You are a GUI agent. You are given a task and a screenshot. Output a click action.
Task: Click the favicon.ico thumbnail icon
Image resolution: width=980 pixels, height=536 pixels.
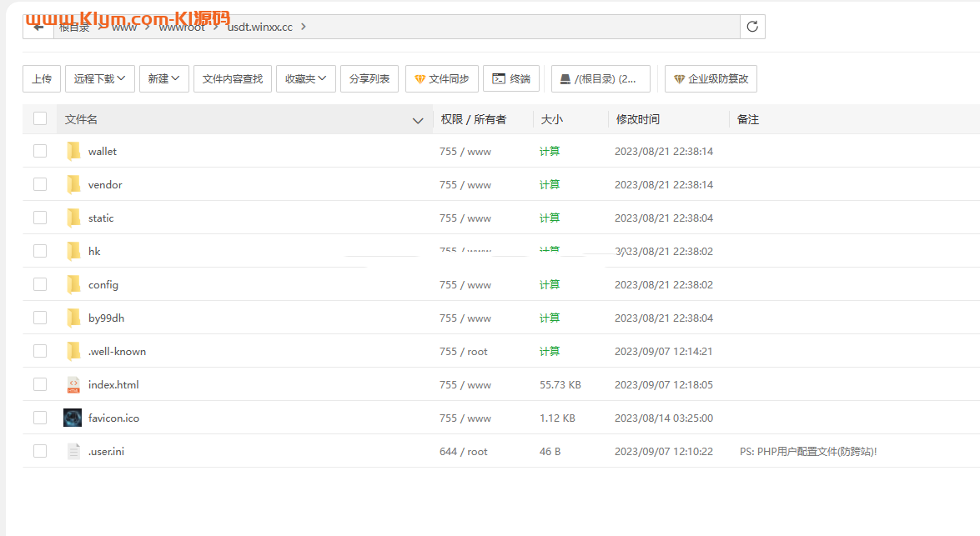click(73, 418)
